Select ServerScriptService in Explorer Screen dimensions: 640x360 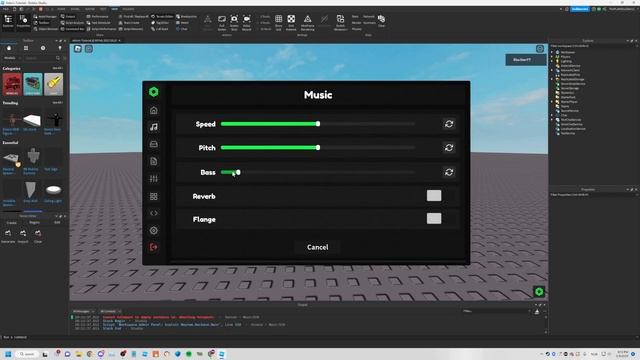coord(573,84)
